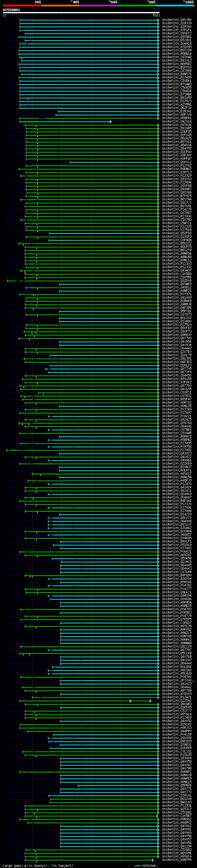This screenshot has height=868, width=197.
Task: Select the UniRef100_Q677H3 label
Action: click(177, 338)
